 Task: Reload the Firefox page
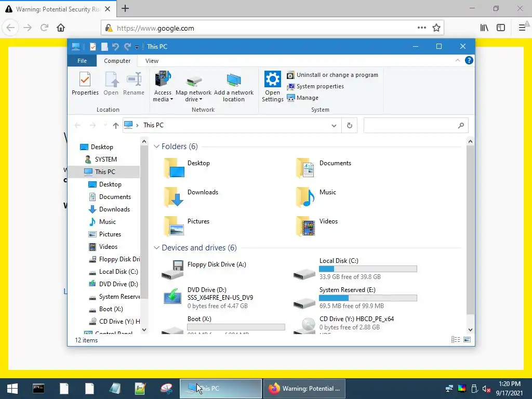point(45,28)
